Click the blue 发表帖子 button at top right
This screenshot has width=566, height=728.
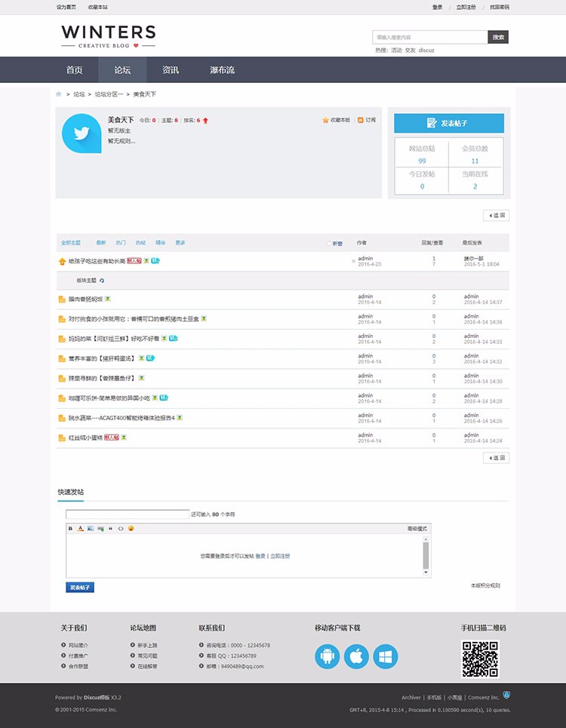point(449,123)
